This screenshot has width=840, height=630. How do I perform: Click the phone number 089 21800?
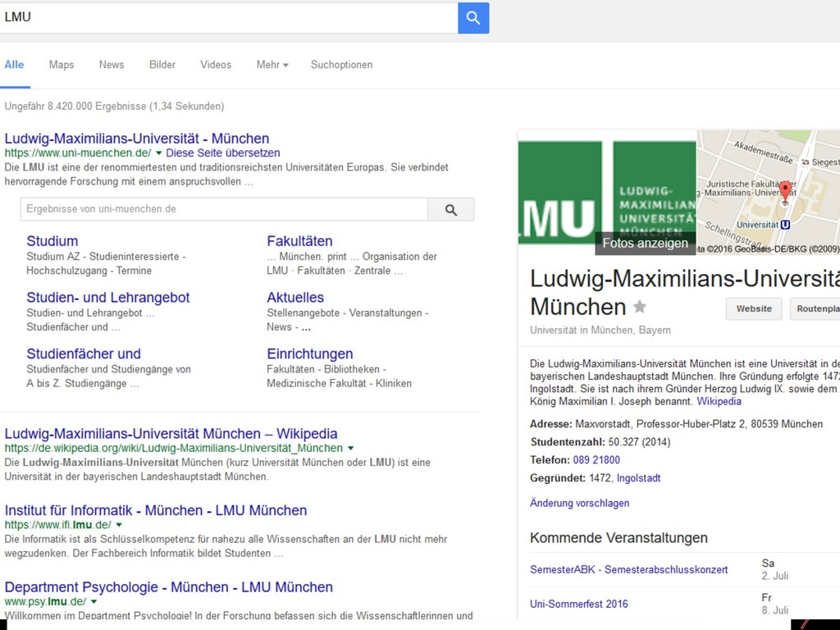(x=596, y=460)
